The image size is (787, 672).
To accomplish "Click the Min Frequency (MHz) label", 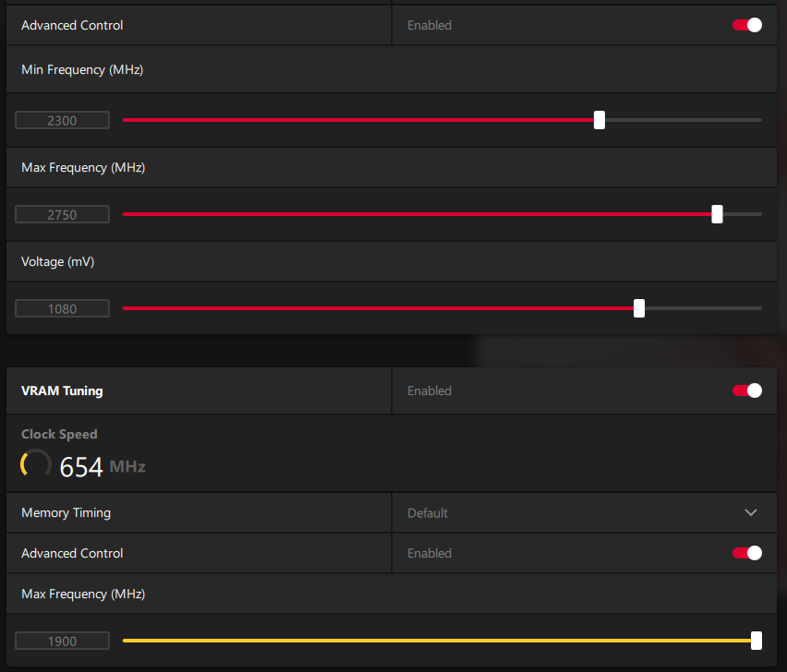I will pyautogui.click(x=82, y=70).
